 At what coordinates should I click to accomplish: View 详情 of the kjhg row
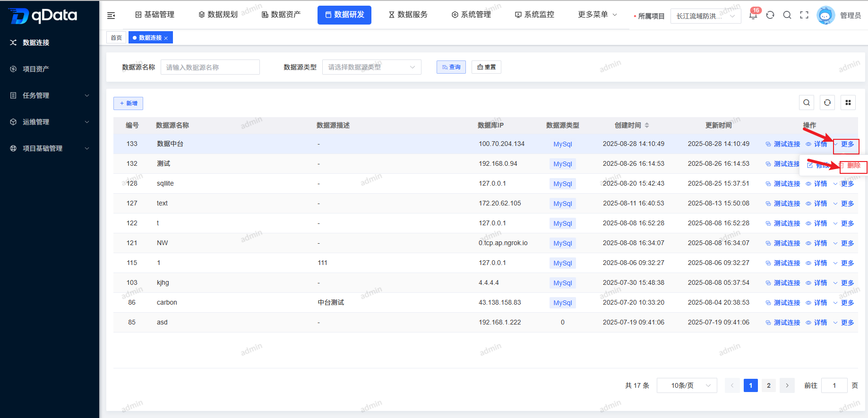(x=816, y=283)
